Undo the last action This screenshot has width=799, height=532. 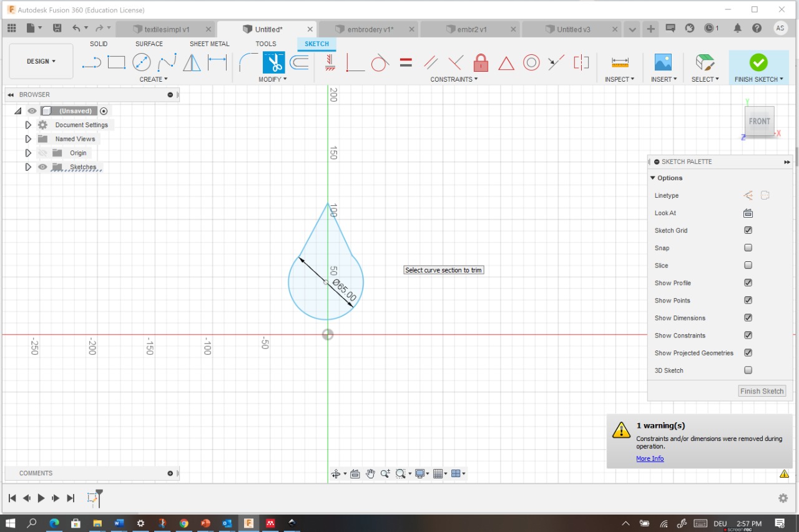(76, 28)
